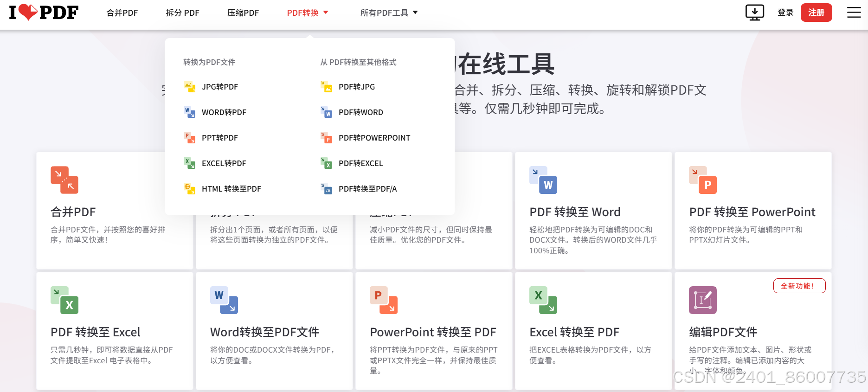Open 压缩PDF in the top navigation
This screenshot has width=868, height=392.
243,13
